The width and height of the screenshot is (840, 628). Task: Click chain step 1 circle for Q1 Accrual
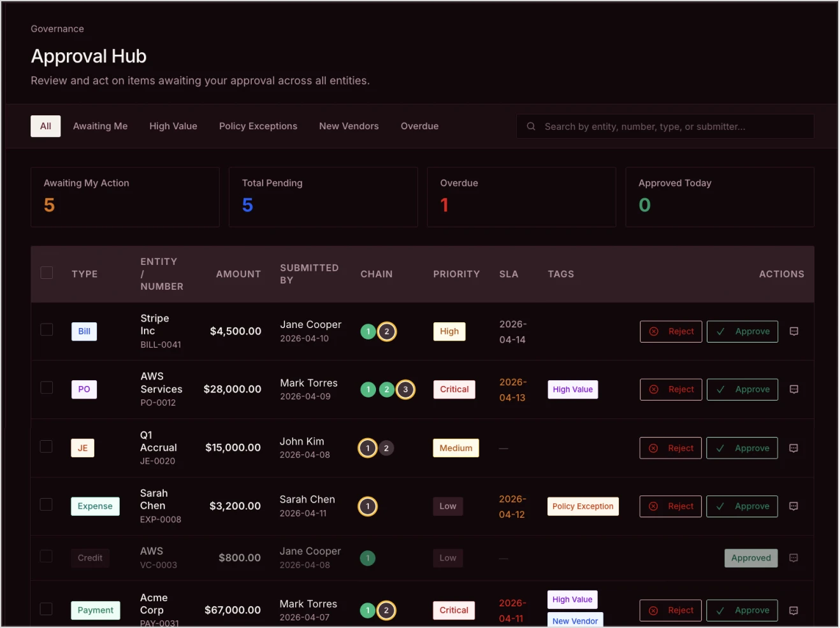click(367, 448)
